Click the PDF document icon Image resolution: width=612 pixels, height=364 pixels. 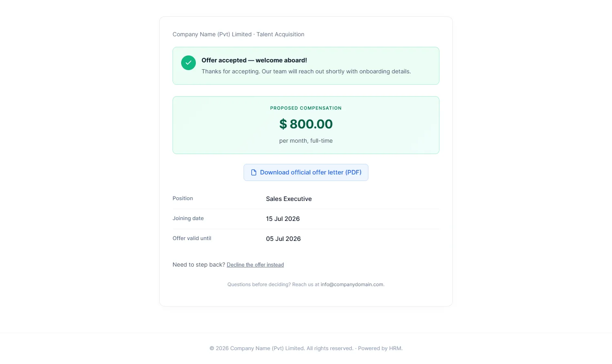tap(254, 172)
